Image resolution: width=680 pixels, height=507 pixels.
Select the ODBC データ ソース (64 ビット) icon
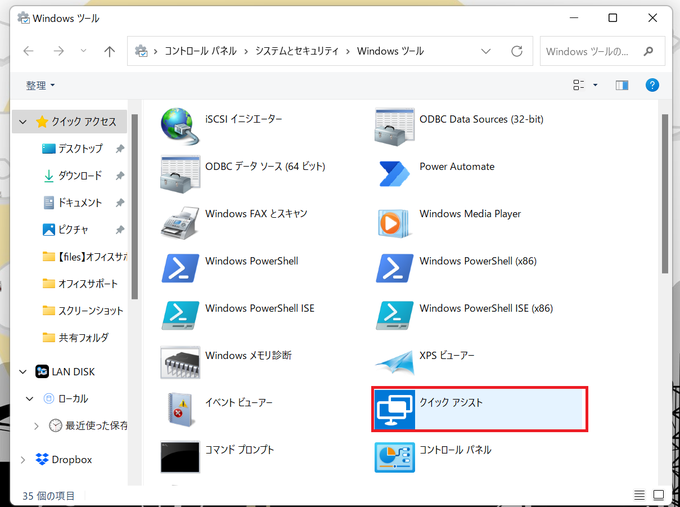click(180, 174)
